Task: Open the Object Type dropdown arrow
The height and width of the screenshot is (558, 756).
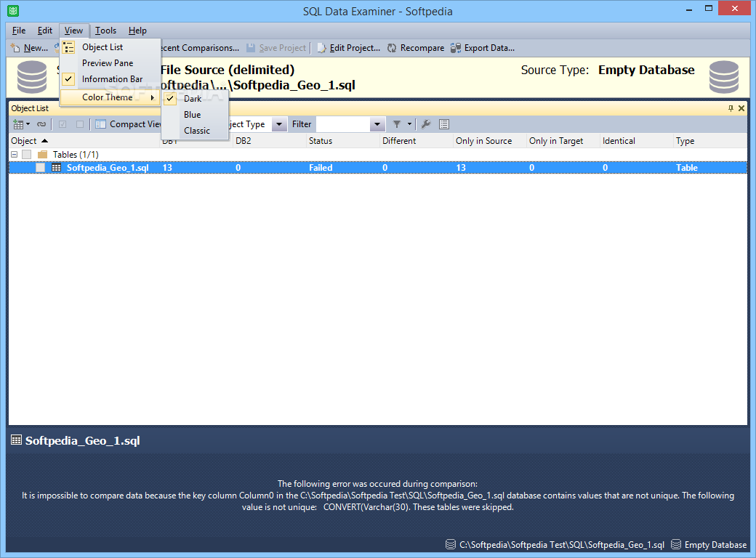Action: (279, 124)
